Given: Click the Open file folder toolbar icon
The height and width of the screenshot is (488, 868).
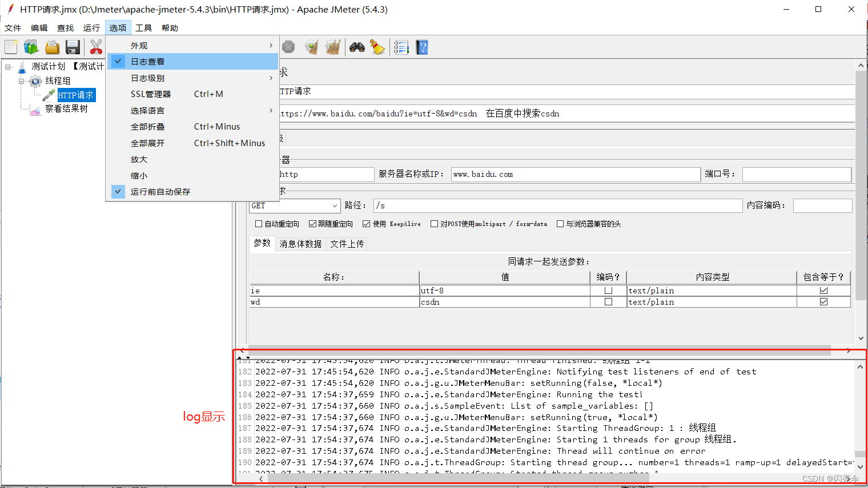Looking at the screenshot, I should pos(52,47).
